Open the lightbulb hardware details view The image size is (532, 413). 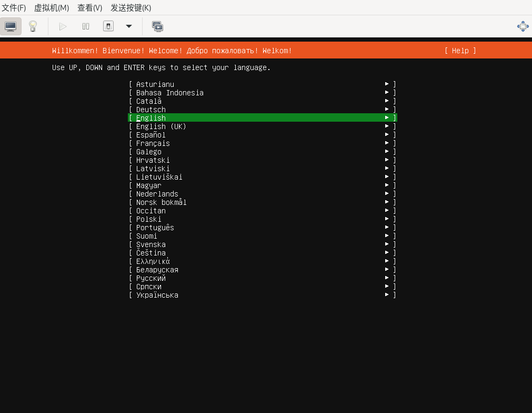click(33, 26)
